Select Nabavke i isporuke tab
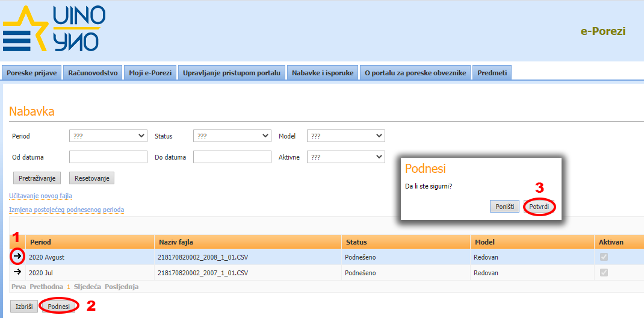 (x=323, y=73)
